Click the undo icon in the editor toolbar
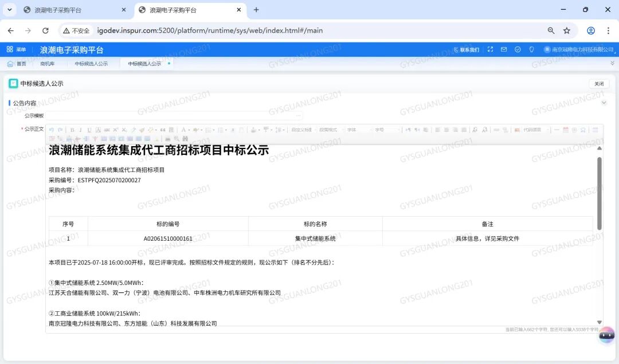Viewport: 619px width, 364px height. pos(51,130)
